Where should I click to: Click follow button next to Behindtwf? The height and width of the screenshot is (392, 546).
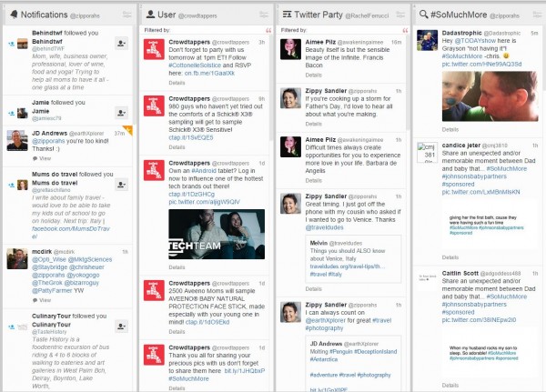click(x=122, y=43)
